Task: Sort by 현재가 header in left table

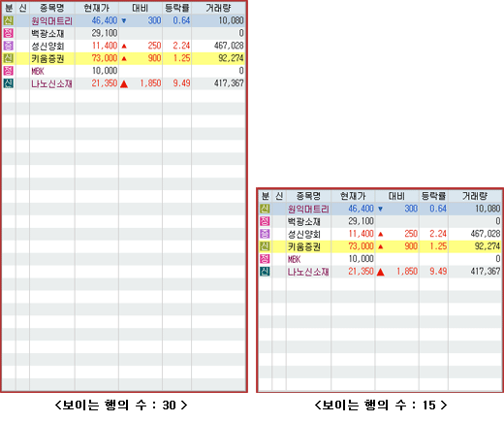Action: point(97,8)
